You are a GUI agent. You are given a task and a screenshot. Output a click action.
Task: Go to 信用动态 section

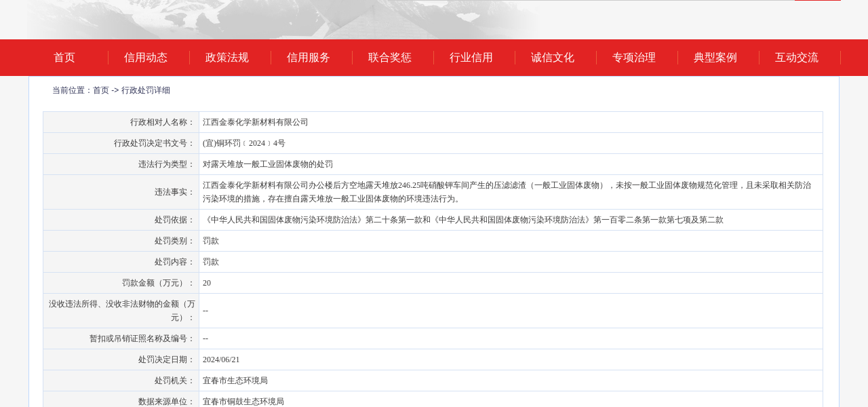(146, 58)
